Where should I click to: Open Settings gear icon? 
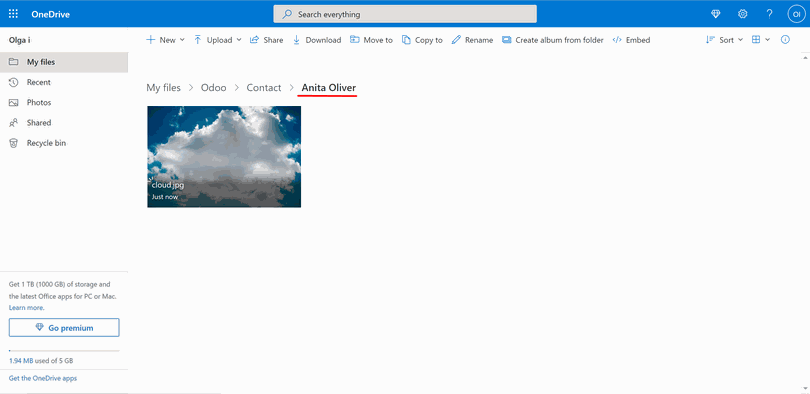coord(742,14)
